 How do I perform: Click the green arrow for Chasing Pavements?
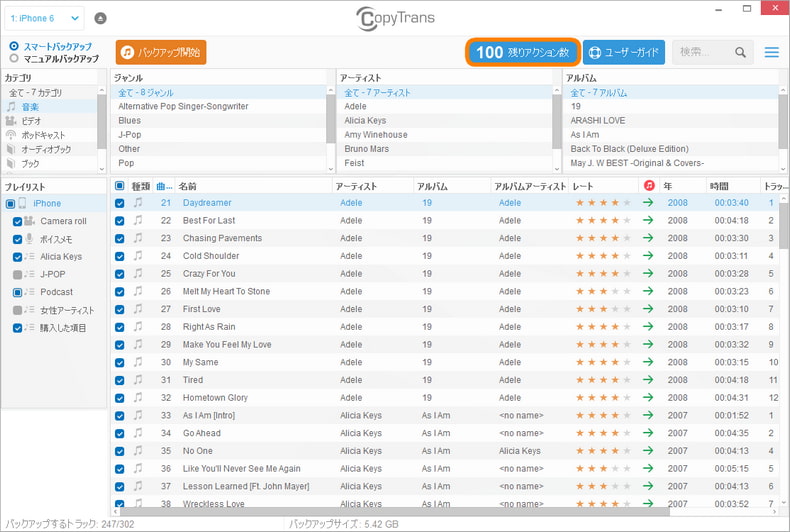(648, 238)
